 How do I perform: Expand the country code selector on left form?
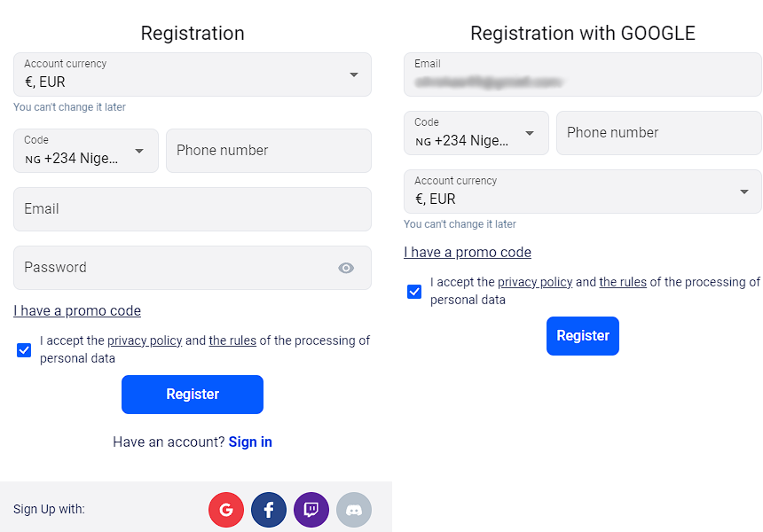85,151
